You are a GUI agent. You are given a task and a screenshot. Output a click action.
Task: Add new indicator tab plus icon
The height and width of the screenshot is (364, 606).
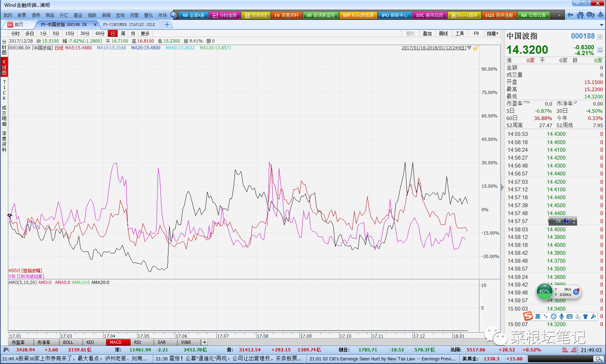205,342
